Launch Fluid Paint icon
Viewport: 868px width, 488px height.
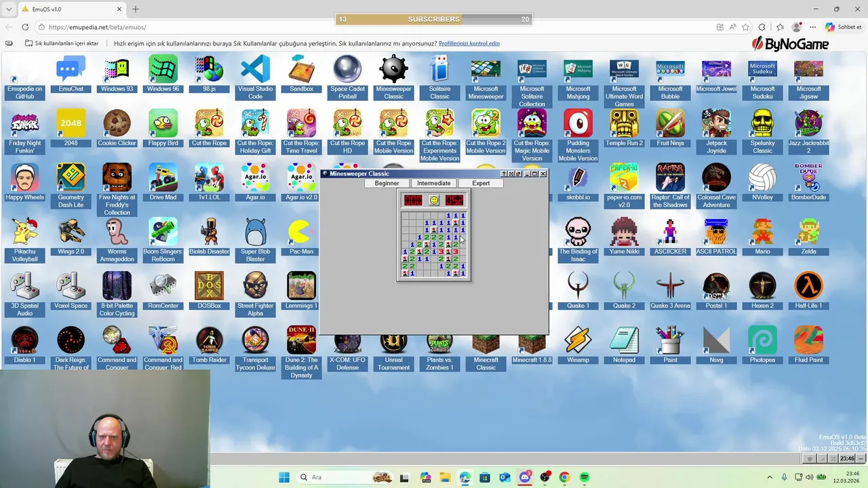pyautogui.click(x=809, y=346)
